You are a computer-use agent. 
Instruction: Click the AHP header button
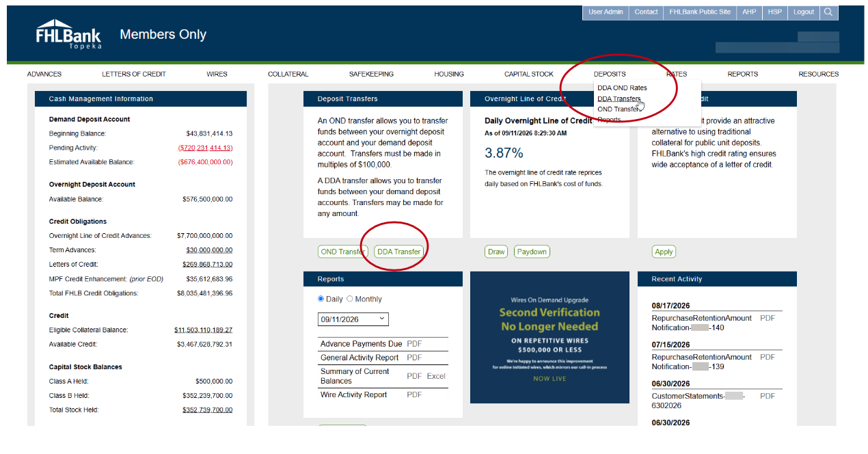coord(750,12)
